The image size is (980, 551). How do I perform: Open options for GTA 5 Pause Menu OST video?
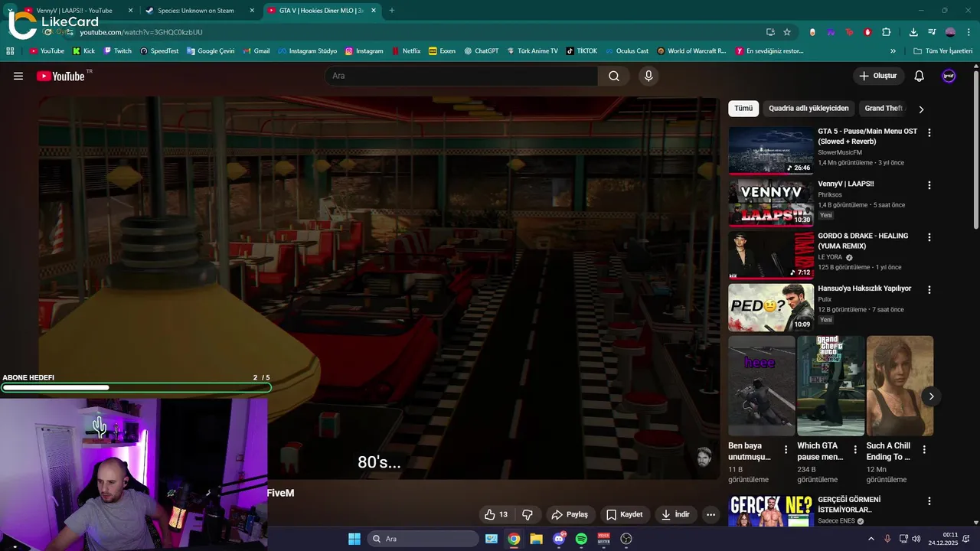(929, 132)
